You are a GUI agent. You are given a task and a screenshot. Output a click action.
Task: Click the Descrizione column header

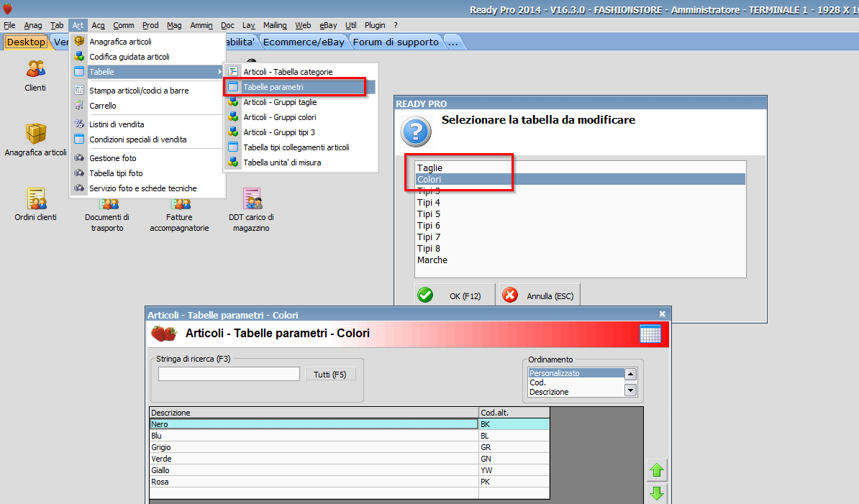tap(314, 413)
